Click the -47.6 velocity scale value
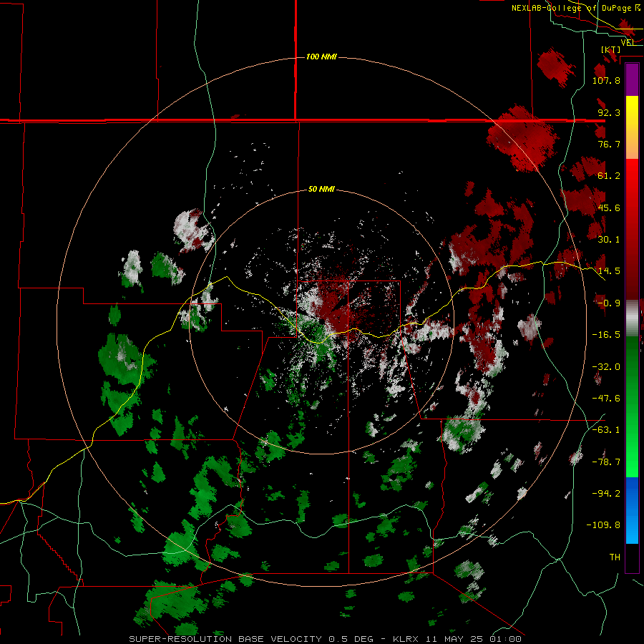 coord(606,399)
